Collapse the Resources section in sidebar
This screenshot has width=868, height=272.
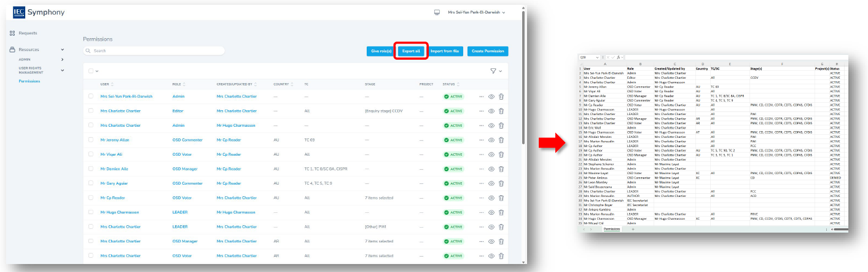tap(62, 50)
